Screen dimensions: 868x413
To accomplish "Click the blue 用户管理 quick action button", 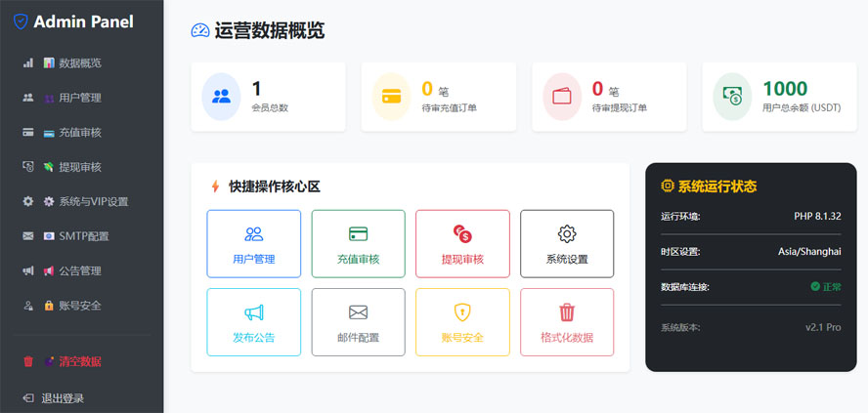I will point(253,244).
